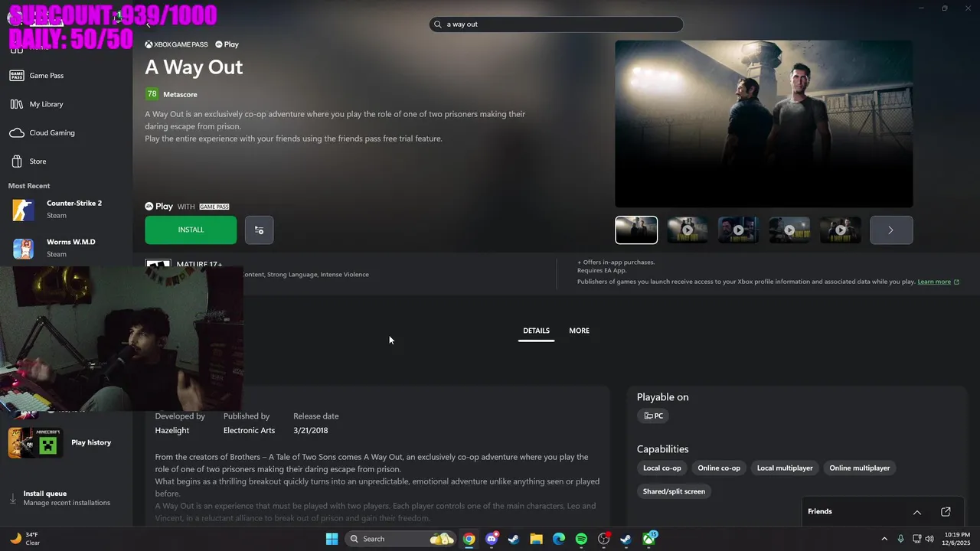
Task: Click the EA Play logo near title
Action: pos(227,44)
